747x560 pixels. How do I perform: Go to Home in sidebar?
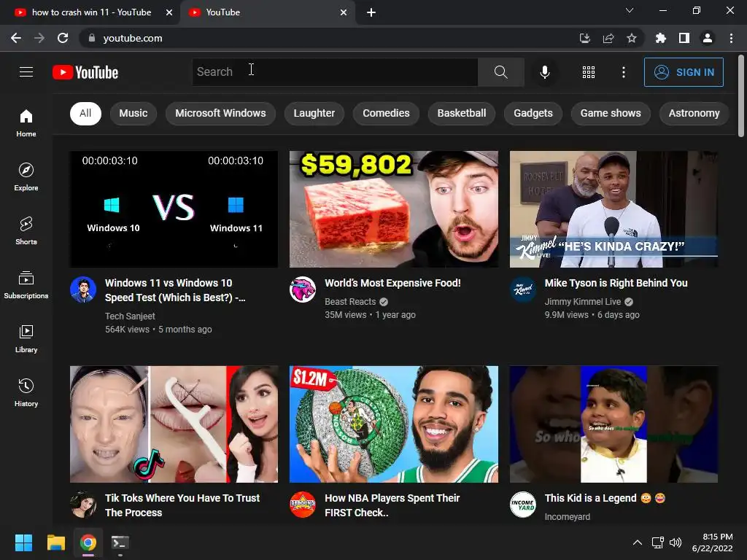coord(26,122)
